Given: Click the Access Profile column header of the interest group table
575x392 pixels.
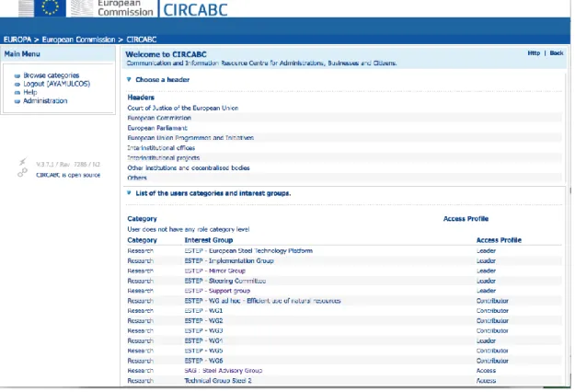Looking at the screenshot, I should pyautogui.click(x=499, y=240).
